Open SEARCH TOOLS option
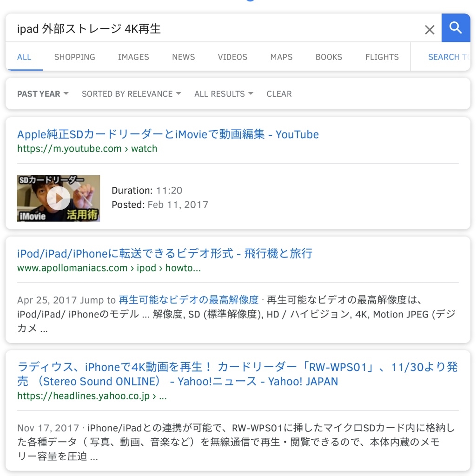The height and width of the screenshot is (476, 476). click(x=449, y=57)
